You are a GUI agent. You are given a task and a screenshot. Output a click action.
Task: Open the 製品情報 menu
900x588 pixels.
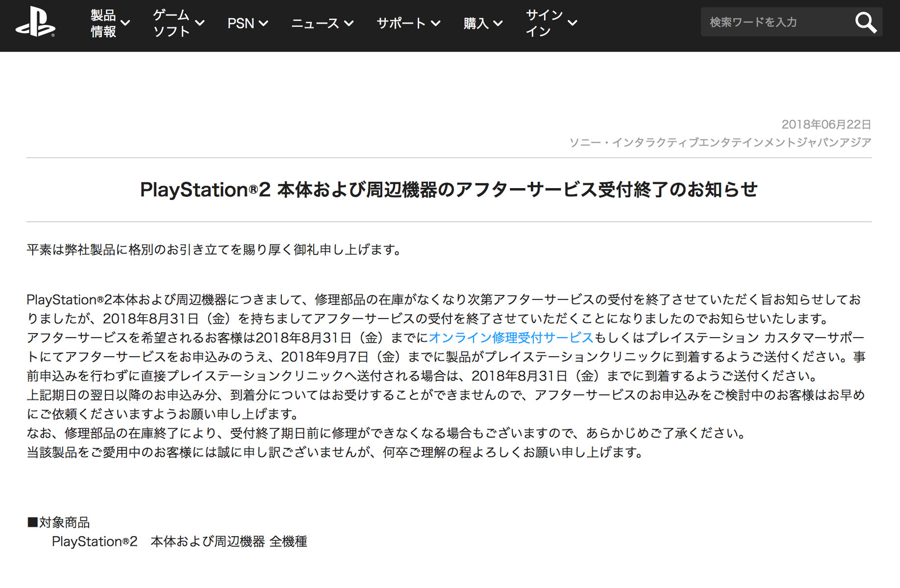tap(110, 23)
